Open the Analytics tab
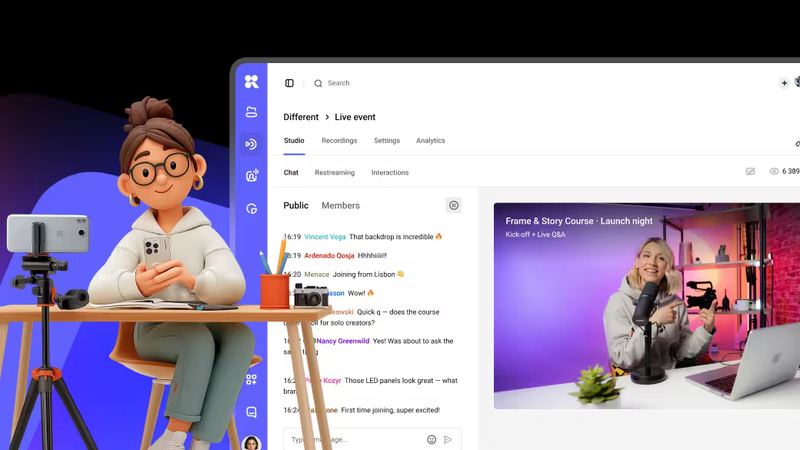Viewport: 800px width, 450px height. coord(431,140)
